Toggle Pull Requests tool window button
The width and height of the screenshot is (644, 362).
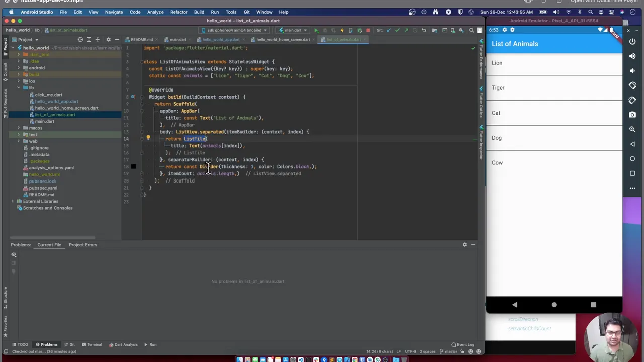tap(5, 103)
